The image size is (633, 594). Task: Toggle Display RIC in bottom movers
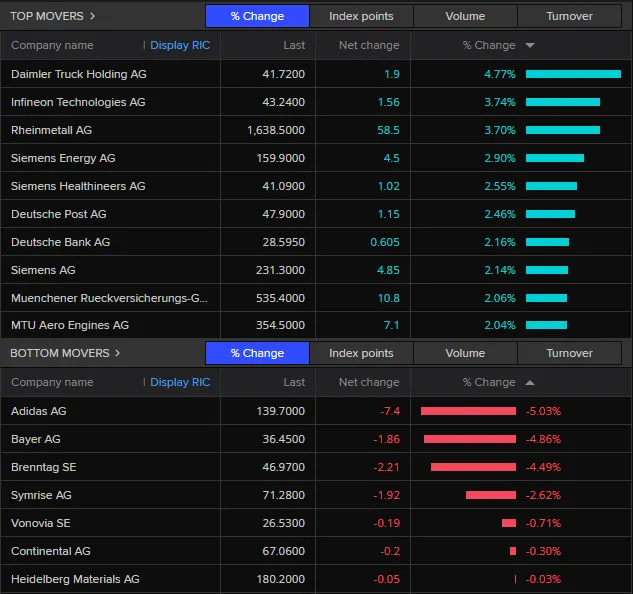pyautogui.click(x=180, y=383)
